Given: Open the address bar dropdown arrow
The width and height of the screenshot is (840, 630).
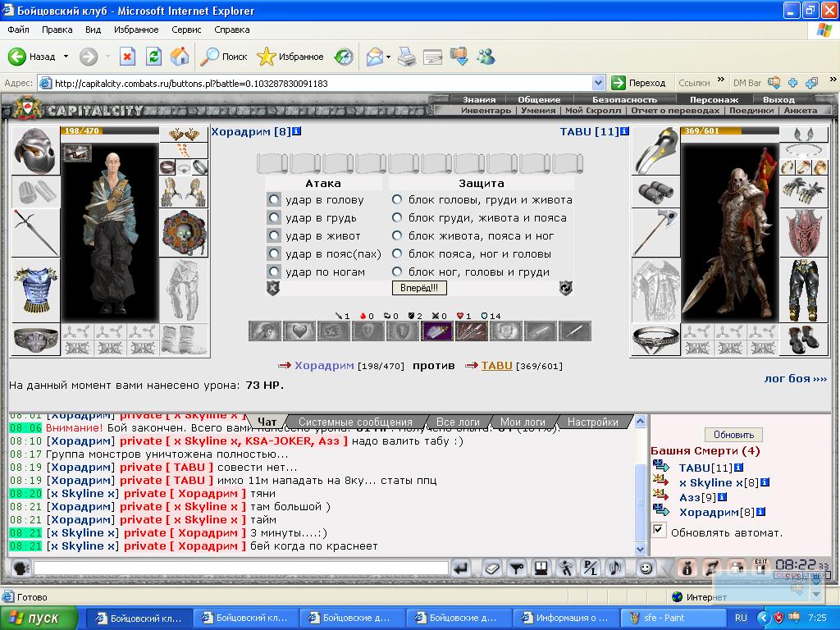Looking at the screenshot, I should [598, 83].
